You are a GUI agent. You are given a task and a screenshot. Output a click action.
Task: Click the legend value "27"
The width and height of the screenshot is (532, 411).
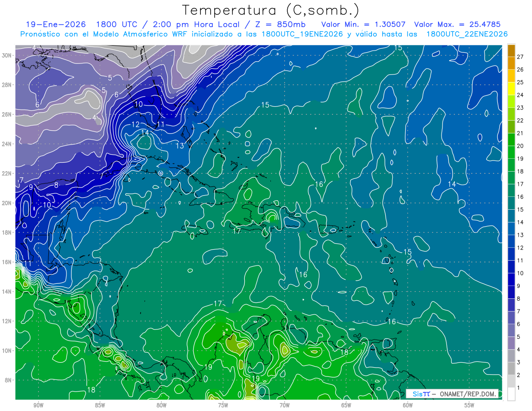coord(520,57)
